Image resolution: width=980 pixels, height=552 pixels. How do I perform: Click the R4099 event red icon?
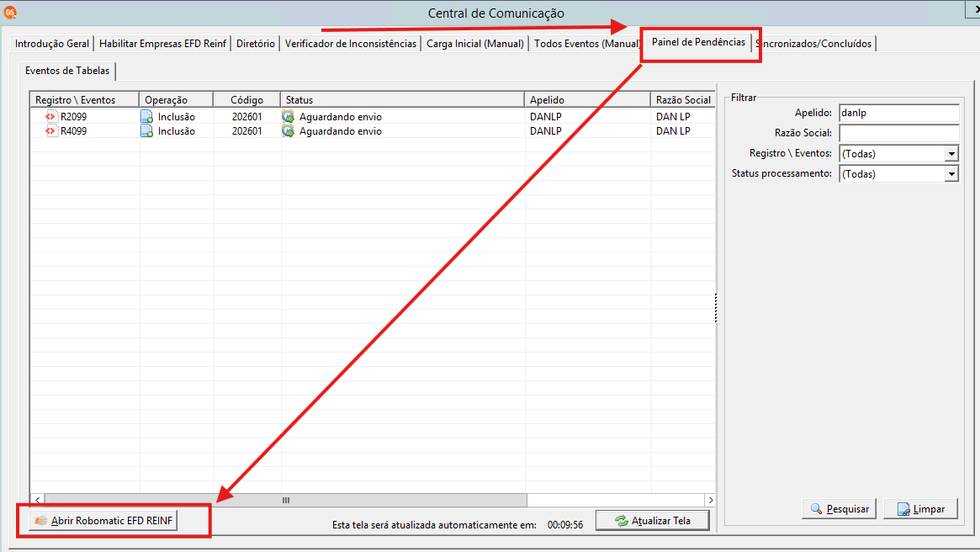click(x=50, y=130)
